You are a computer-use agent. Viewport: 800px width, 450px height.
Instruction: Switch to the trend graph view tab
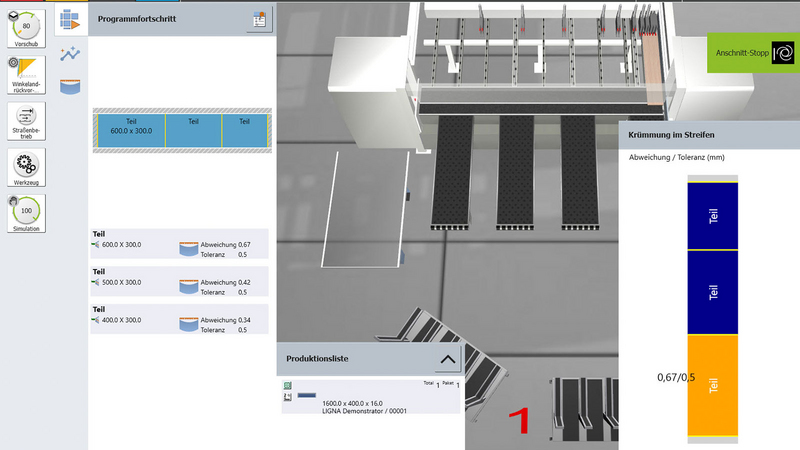69,54
